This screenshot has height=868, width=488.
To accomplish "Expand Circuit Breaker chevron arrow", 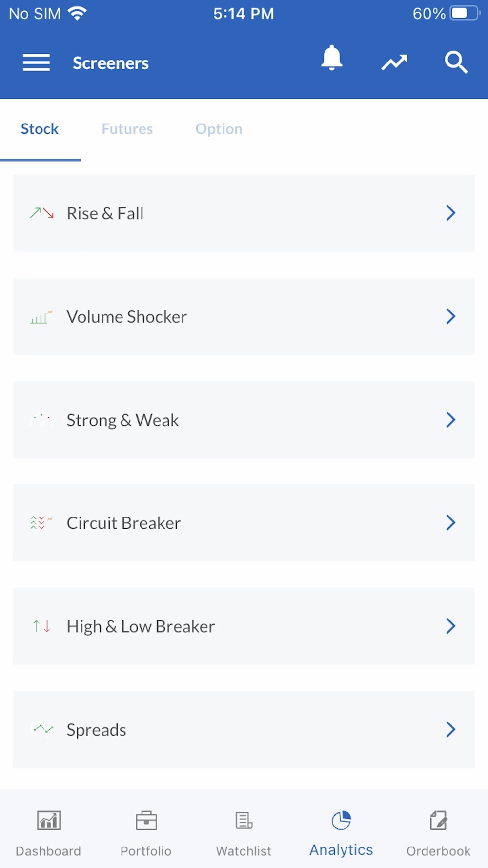I will click(450, 522).
